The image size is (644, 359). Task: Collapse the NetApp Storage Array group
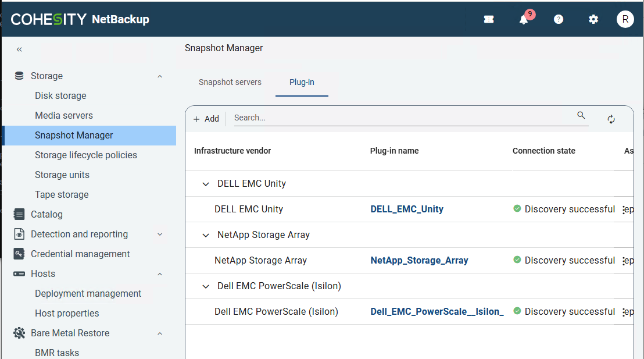205,235
